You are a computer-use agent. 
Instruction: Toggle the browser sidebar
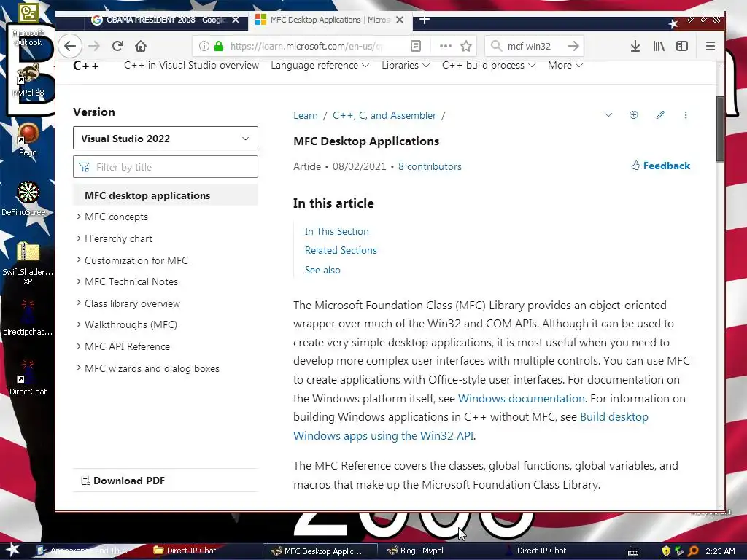(x=682, y=46)
